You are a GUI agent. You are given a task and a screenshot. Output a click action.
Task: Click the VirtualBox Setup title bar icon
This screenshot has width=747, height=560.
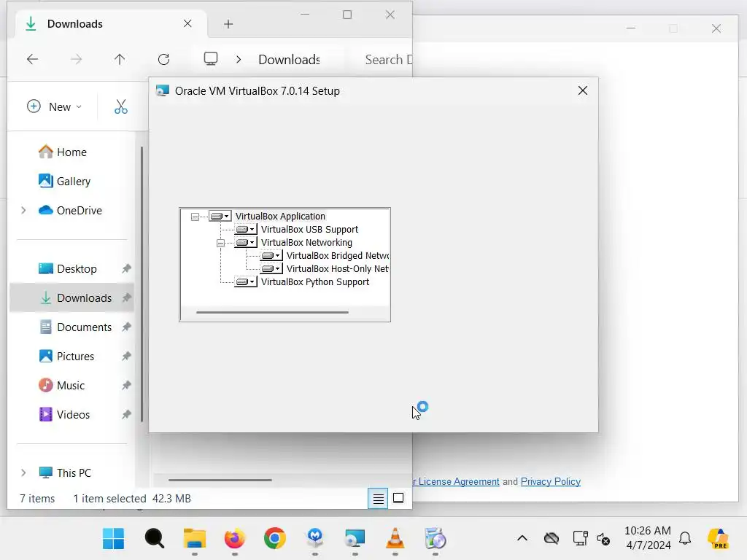tap(163, 90)
